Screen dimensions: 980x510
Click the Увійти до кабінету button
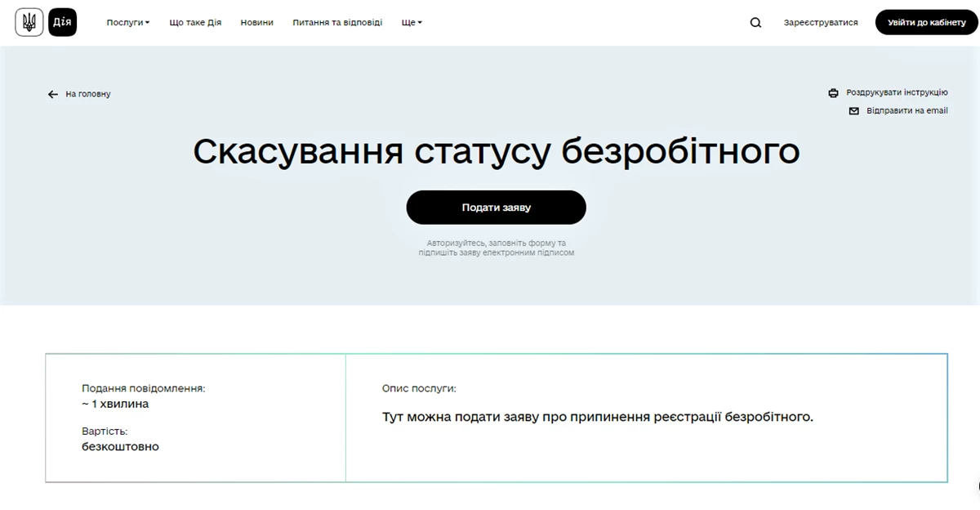[927, 22]
